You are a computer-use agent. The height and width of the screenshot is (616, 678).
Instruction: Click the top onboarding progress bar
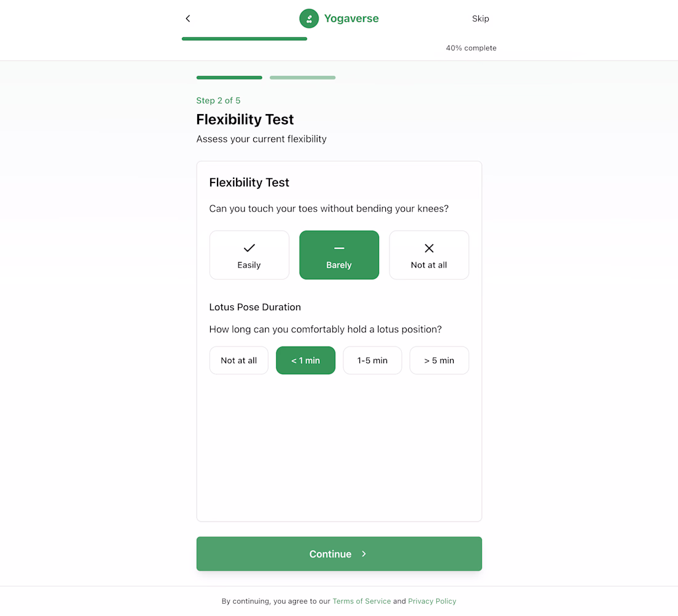click(245, 39)
